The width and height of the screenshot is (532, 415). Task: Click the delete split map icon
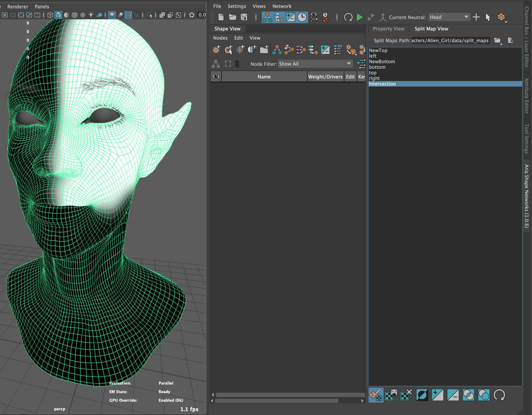click(406, 395)
